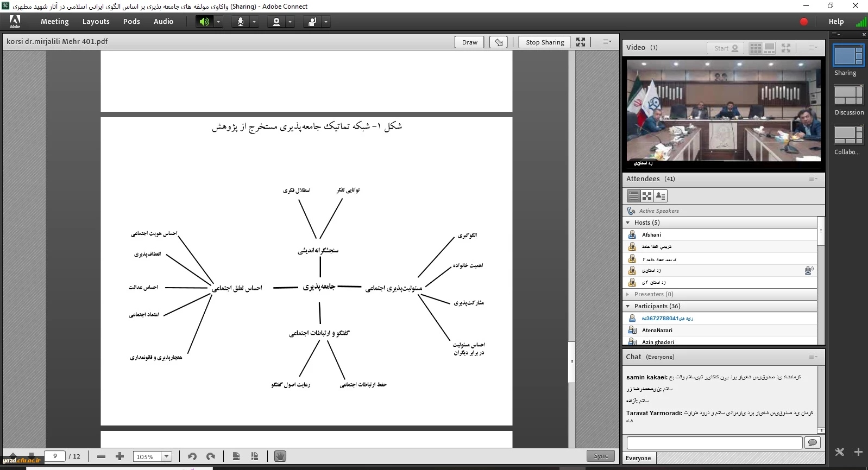Open the Meeting menu
The height and width of the screenshot is (470, 868).
(x=54, y=22)
